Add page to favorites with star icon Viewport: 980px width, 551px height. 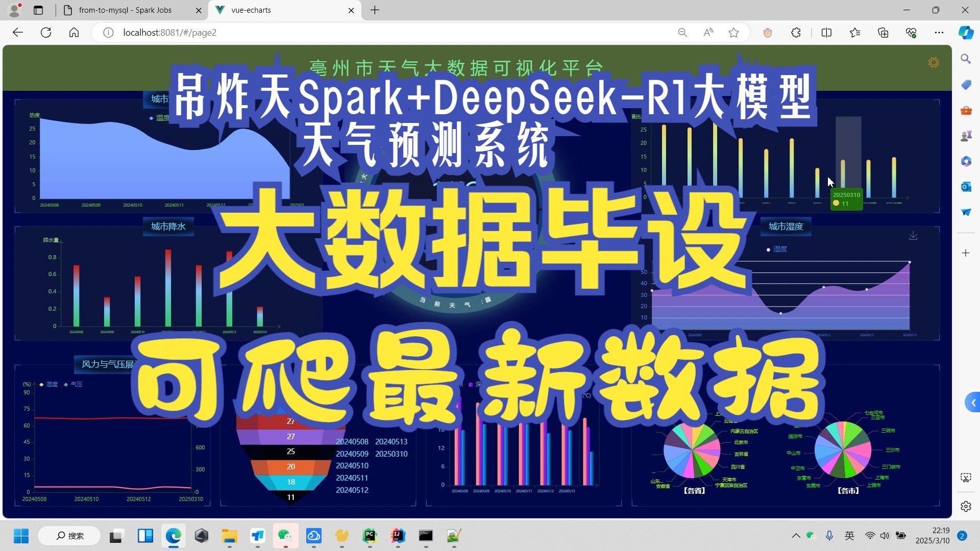[x=733, y=33]
